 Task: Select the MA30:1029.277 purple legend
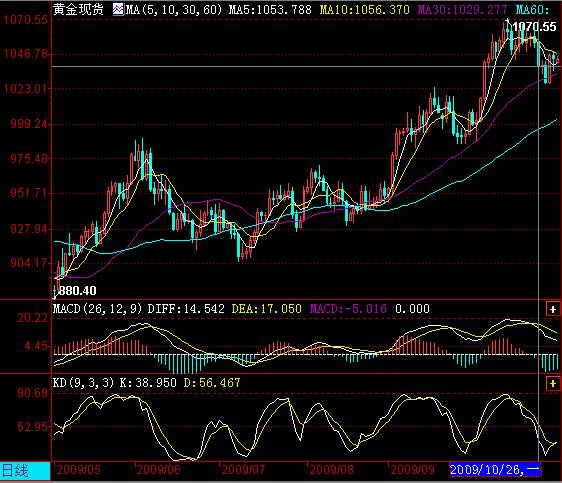[x=463, y=9]
